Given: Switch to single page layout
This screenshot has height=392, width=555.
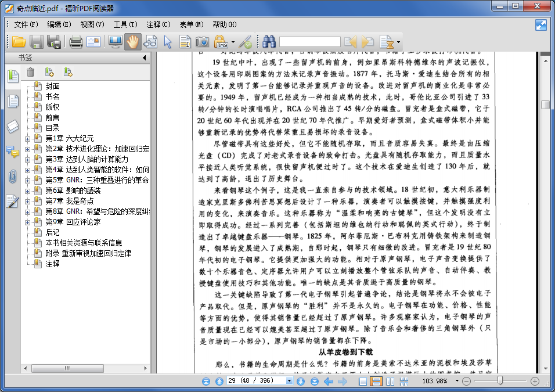Looking at the screenshot, I should (363, 382).
